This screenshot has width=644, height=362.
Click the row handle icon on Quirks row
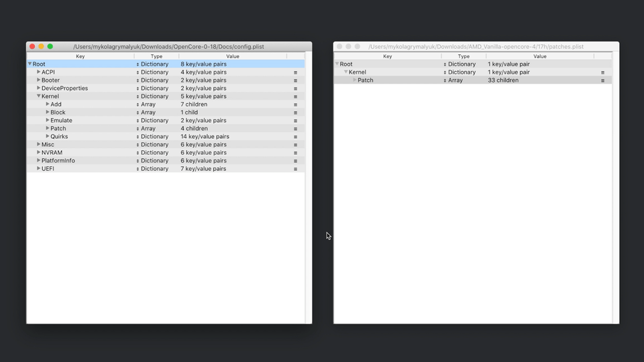(295, 137)
